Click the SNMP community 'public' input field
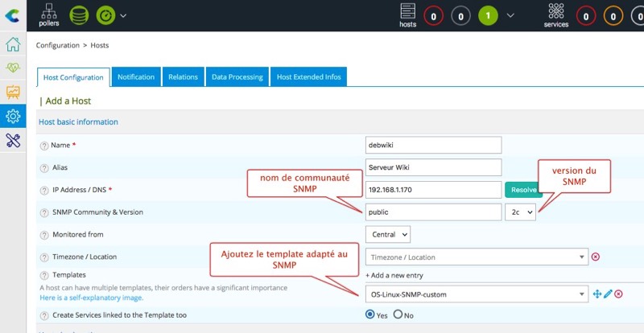 [433, 212]
